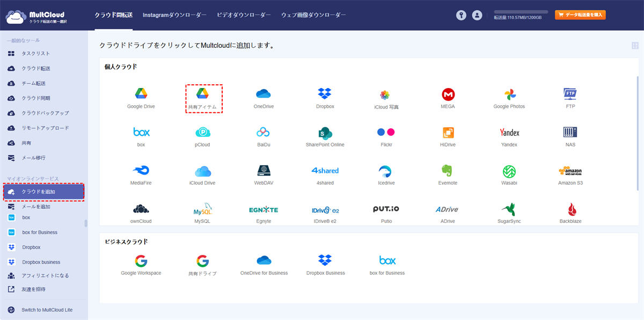Select the MEGA cloud icon
The width and height of the screenshot is (644, 320).
(x=448, y=94)
